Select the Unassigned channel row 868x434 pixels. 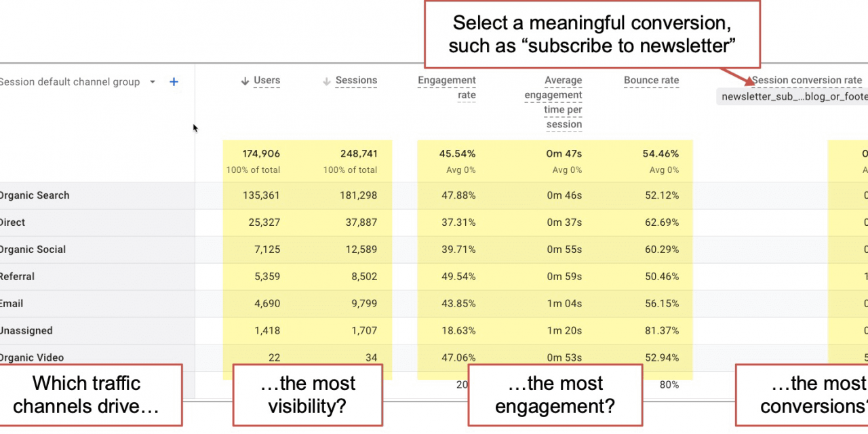pos(26,331)
